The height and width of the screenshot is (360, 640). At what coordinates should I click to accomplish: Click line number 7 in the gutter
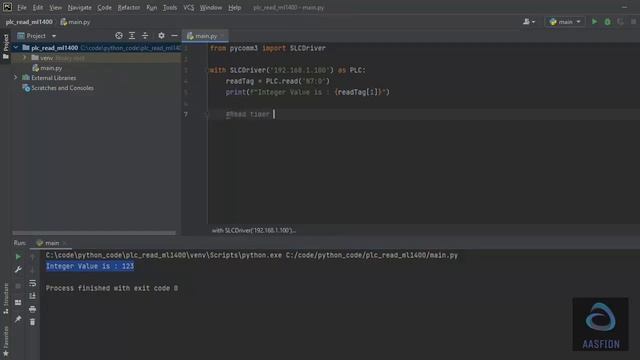pyautogui.click(x=186, y=114)
